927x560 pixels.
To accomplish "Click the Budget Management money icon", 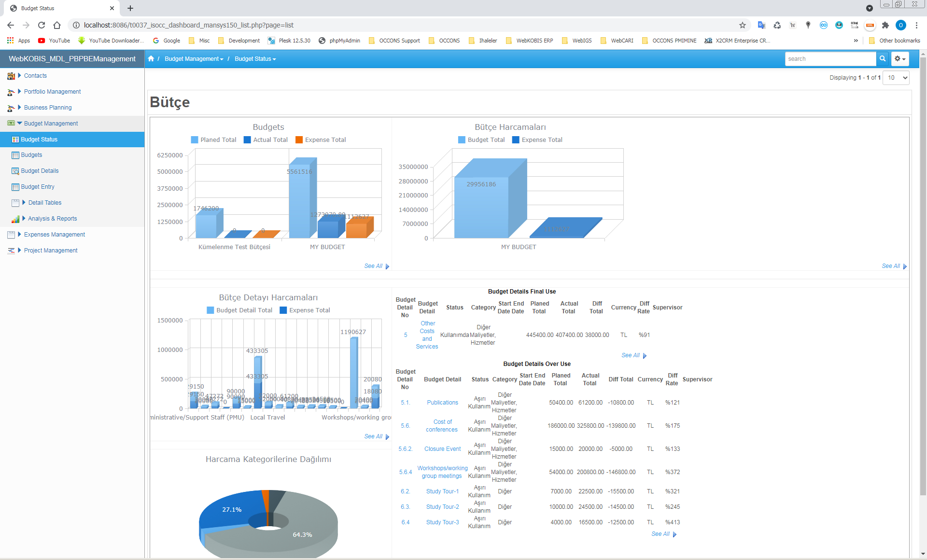I will (11, 124).
